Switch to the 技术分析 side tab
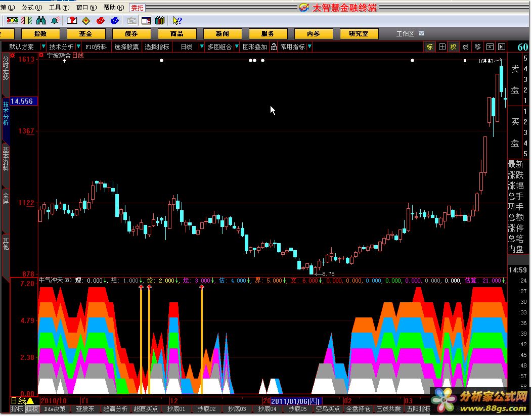This screenshot has width=532, height=416. [6, 113]
